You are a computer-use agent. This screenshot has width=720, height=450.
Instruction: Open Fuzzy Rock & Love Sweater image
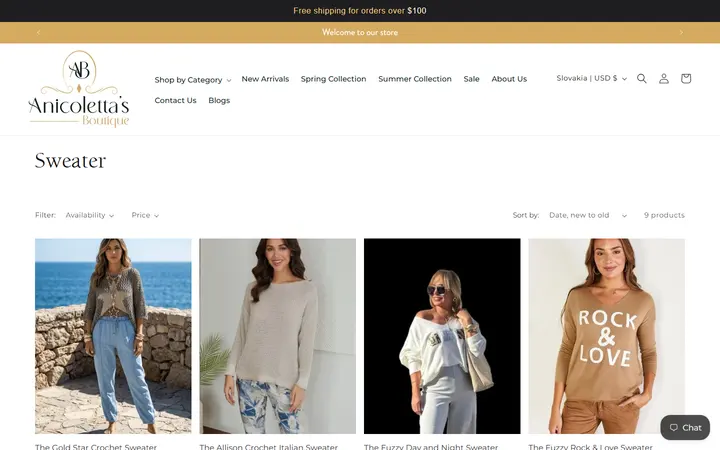(607, 336)
